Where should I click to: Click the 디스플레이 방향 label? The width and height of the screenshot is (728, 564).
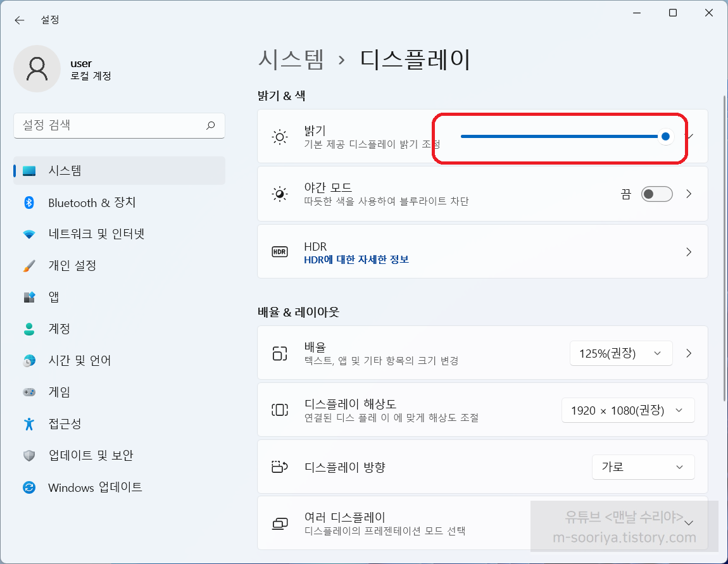(x=345, y=467)
